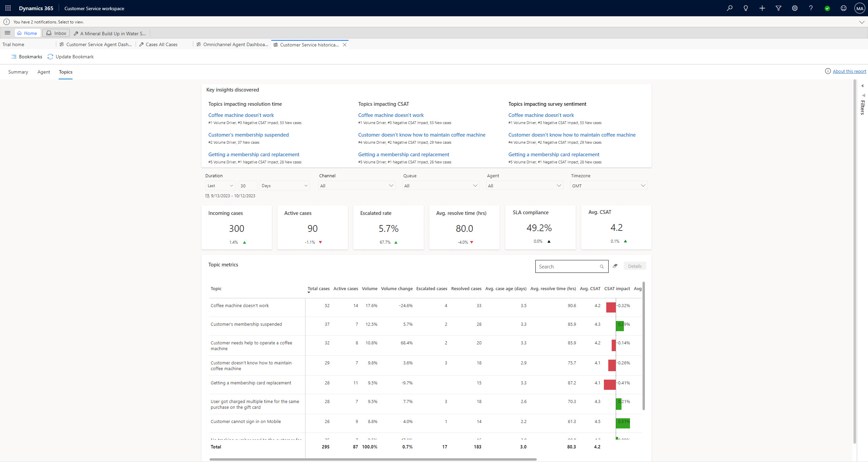This screenshot has height=462, width=868.
Task: Open the smiley feedback icon
Action: coord(843,8)
